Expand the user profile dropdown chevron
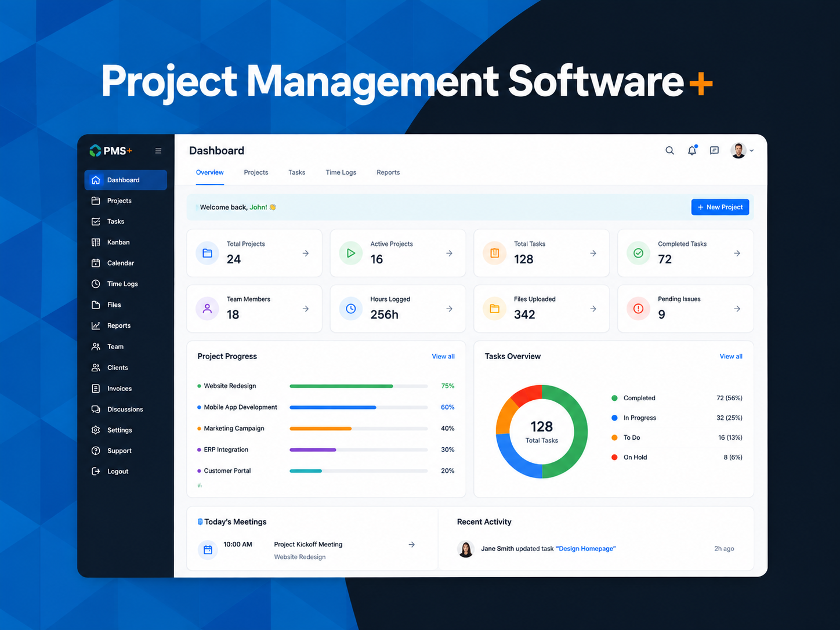 tap(752, 151)
